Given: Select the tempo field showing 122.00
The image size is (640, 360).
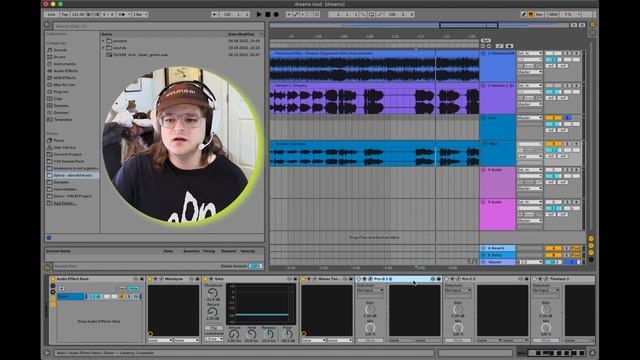Looking at the screenshot, I should 78,14.
